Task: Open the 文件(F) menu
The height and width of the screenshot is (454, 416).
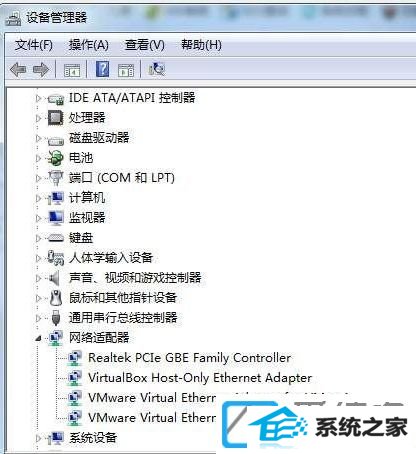Action: (x=34, y=45)
